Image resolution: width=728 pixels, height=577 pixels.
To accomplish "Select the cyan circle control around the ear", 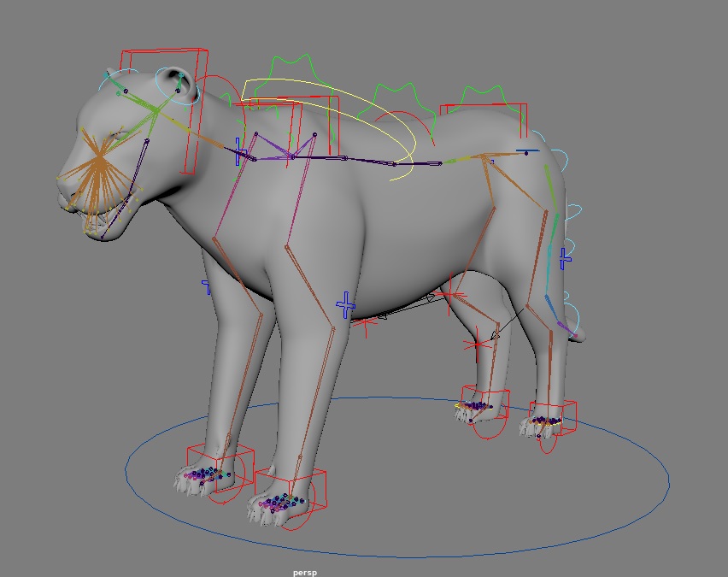I will click(178, 85).
